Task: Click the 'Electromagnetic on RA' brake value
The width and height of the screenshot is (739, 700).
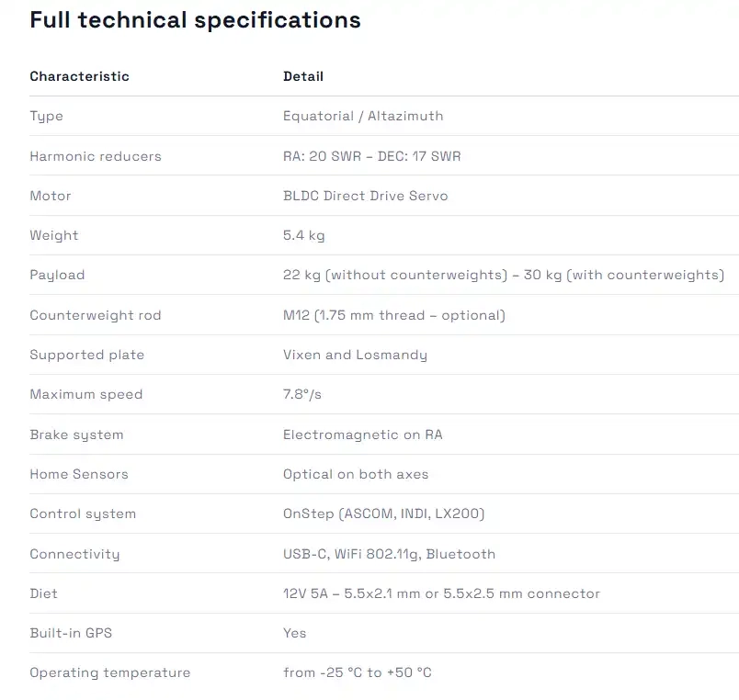Action: [363, 435]
